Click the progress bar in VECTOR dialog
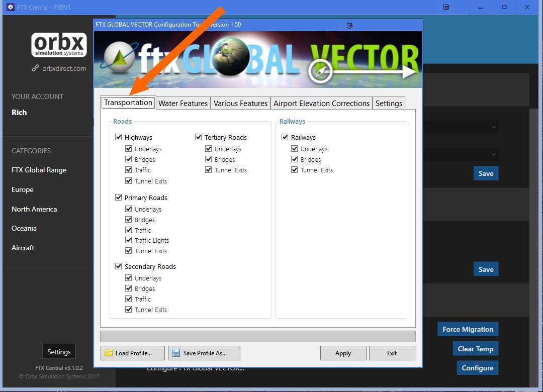This screenshot has width=543, height=392. tap(257, 336)
